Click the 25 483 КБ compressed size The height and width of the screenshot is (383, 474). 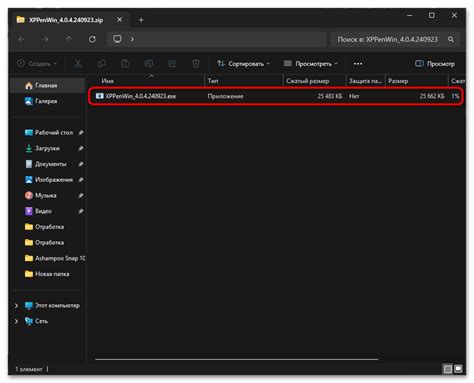pos(330,96)
